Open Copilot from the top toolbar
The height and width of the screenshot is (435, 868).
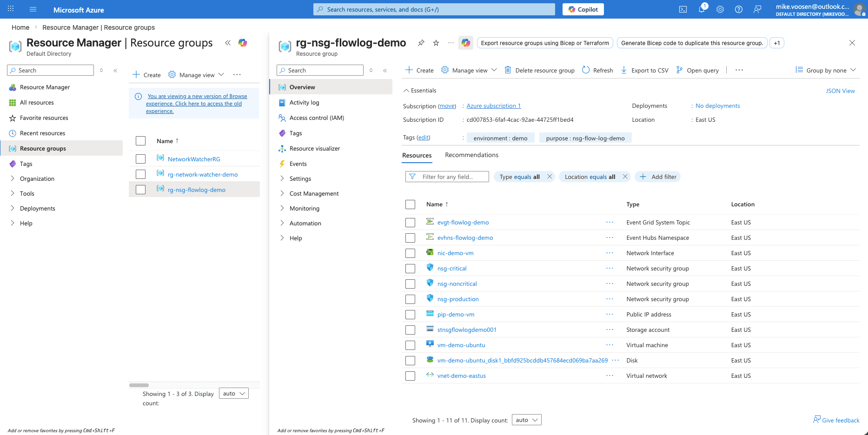(x=583, y=9)
